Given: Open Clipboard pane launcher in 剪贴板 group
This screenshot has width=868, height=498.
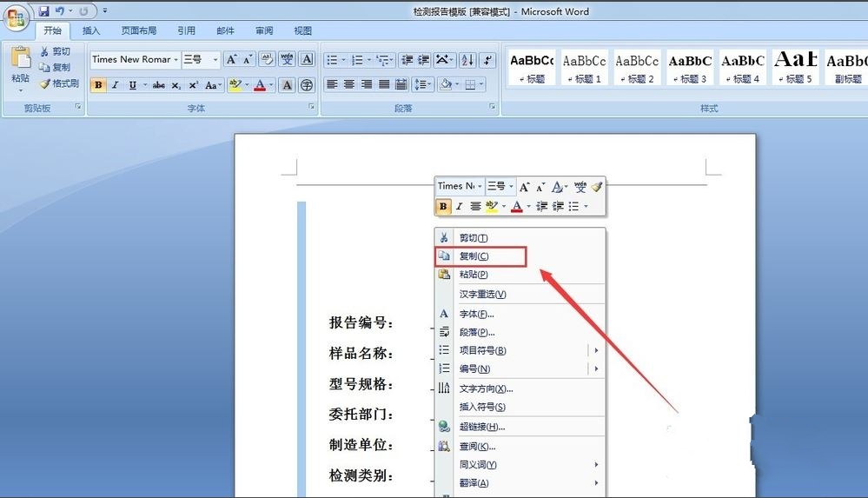Looking at the screenshot, I should click(78, 106).
